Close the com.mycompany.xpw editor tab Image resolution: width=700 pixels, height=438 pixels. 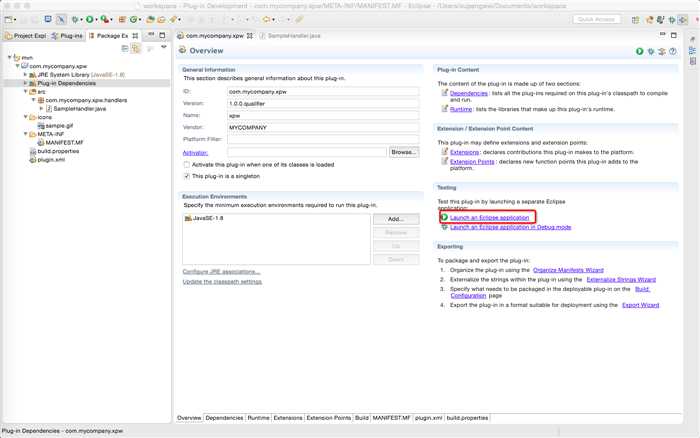pyautogui.click(x=250, y=36)
